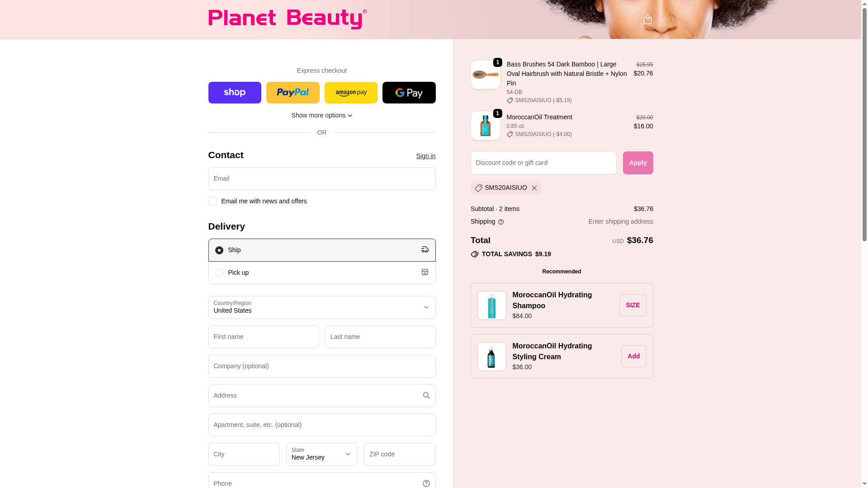Add MoroccanOil Hydrating Styling Cream
868x488 pixels.
pos(634,356)
